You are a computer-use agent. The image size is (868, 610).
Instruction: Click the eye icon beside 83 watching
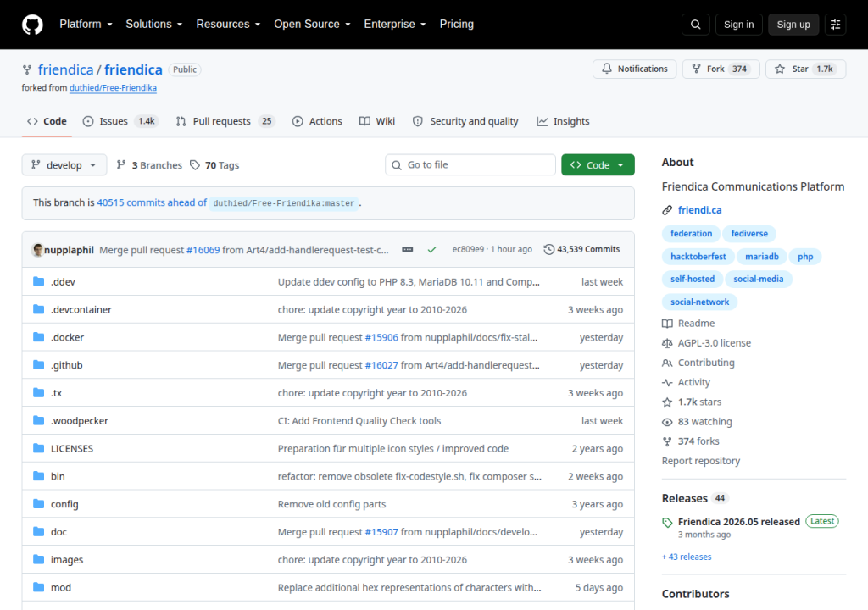[667, 422]
